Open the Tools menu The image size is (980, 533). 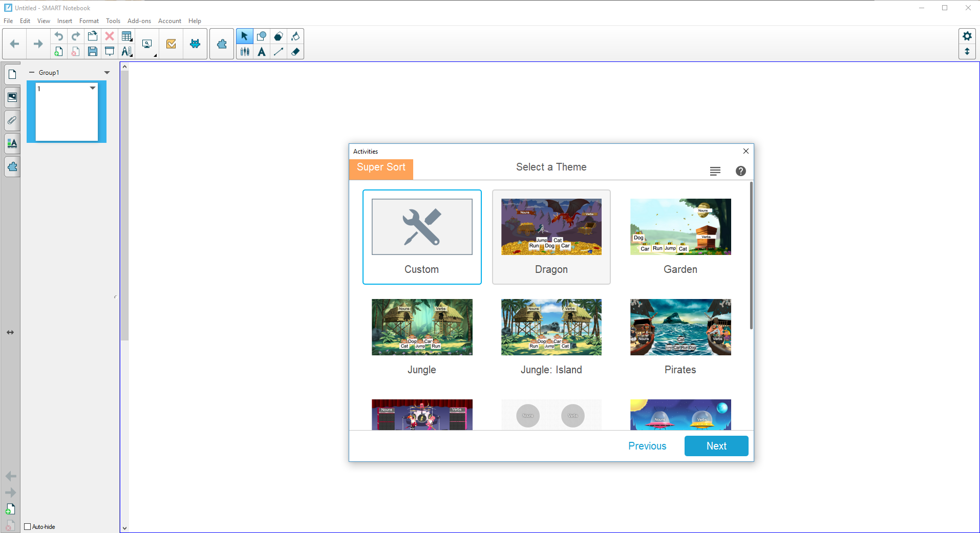point(113,21)
